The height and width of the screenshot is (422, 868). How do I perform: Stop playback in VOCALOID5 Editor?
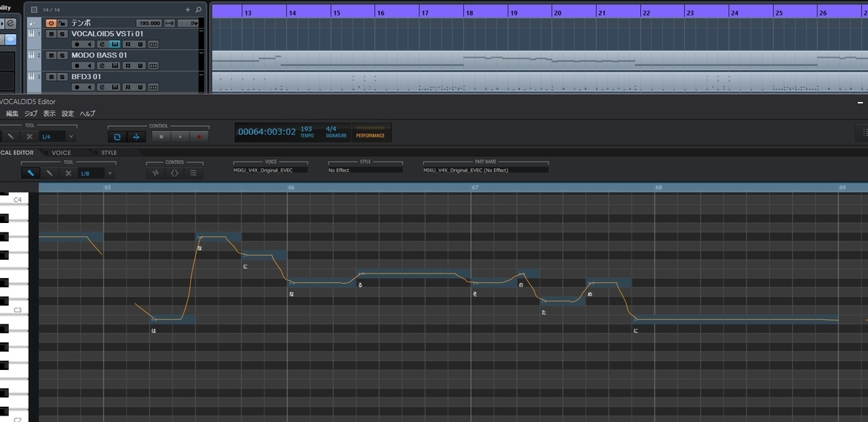pyautogui.click(x=161, y=137)
